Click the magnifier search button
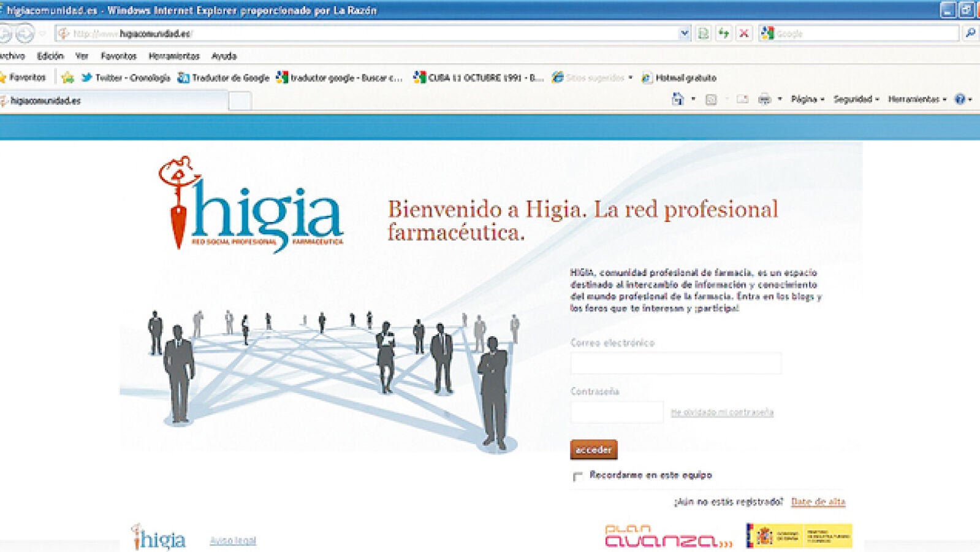The height and width of the screenshot is (552, 980). 970,33
